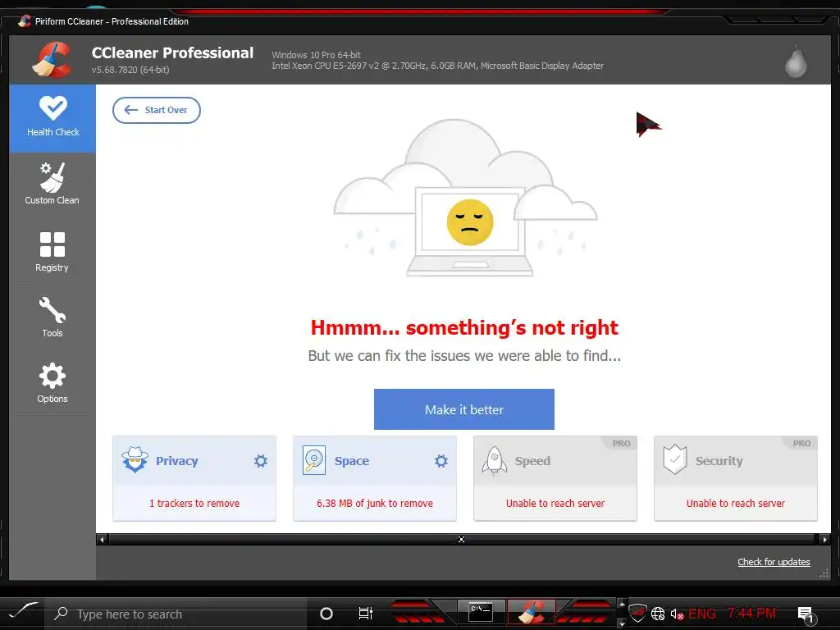Click the PRO badge on Speed card

622,444
